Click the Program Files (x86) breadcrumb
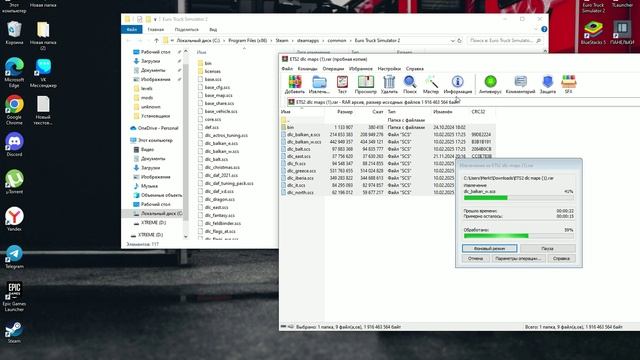The width and height of the screenshot is (640, 360). 248,40
